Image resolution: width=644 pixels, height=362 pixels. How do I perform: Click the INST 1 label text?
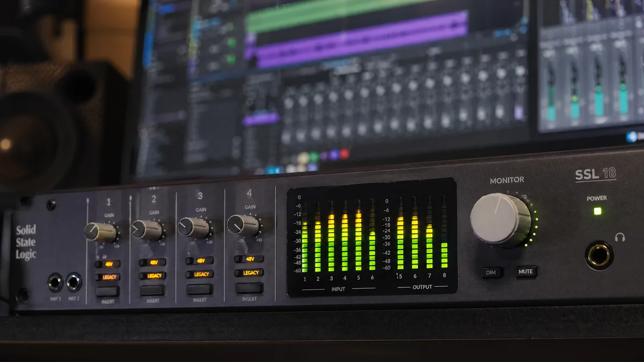point(55,299)
